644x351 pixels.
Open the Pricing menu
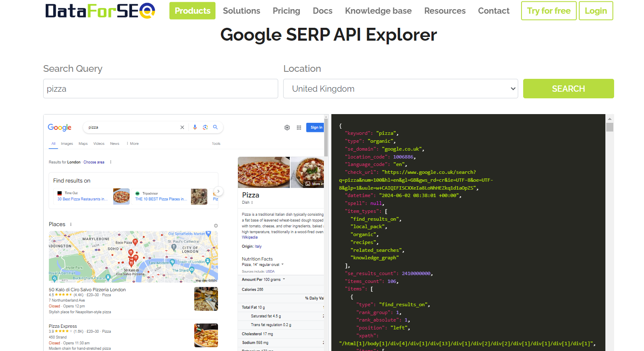pos(286,11)
